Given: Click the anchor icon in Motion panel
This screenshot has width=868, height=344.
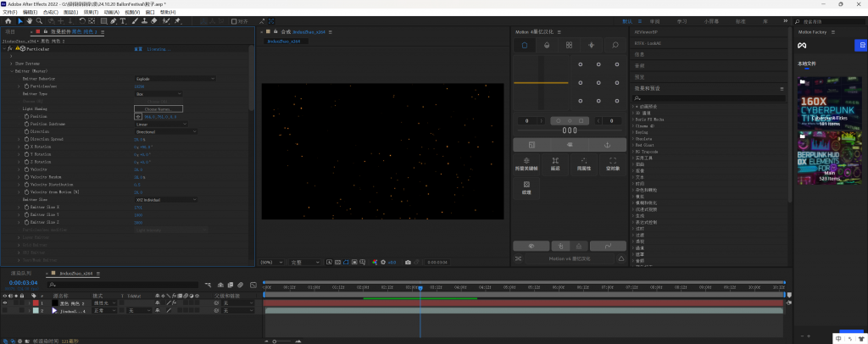Looking at the screenshot, I should coord(606,145).
